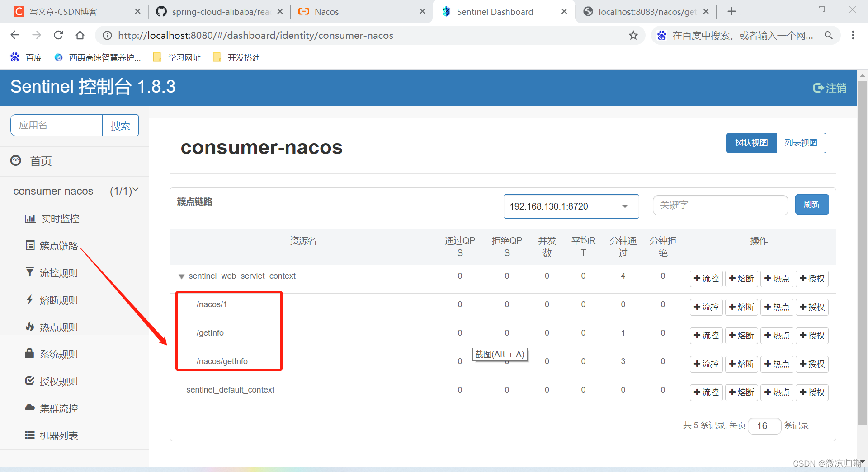The width and height of the screenshot is (868, 472).
Task: Select sentinel_default_context resource name
Action: coord(230,390)
